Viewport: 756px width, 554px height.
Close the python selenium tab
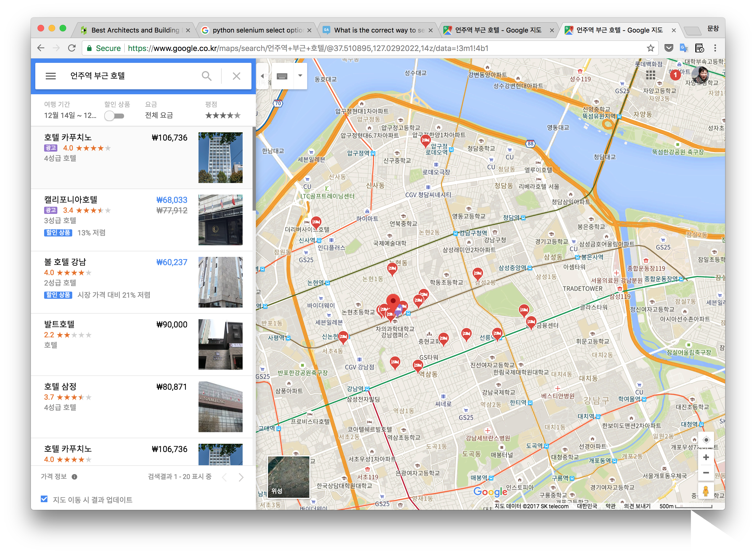tap(309, 30)
